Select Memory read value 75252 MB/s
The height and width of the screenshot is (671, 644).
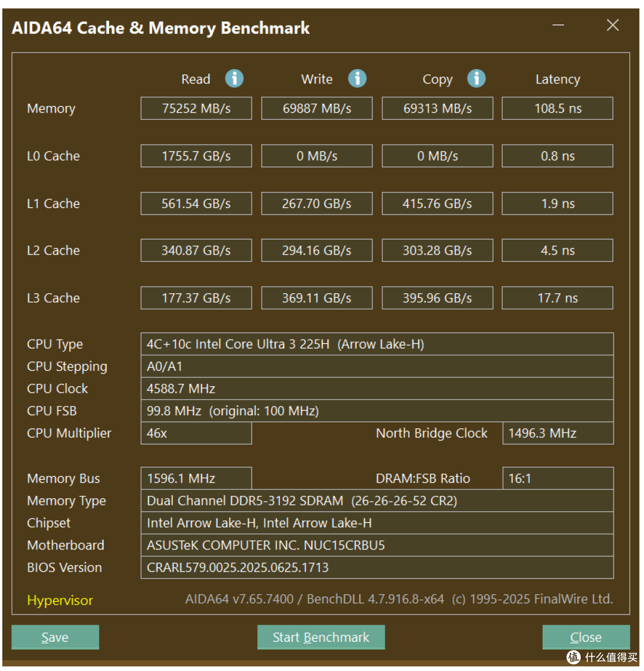coord(196,108)
